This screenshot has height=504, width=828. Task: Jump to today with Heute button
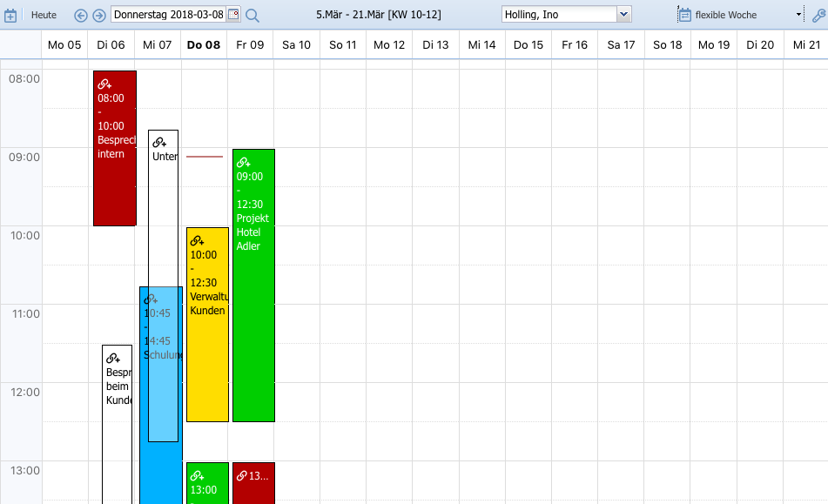[x=44, y=15]
